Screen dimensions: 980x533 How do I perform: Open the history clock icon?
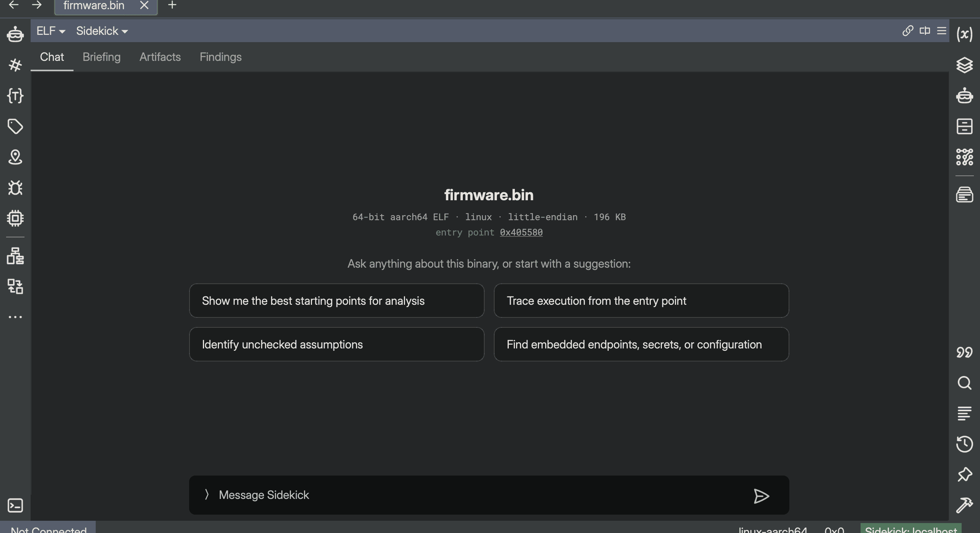[x=964, y=444]
